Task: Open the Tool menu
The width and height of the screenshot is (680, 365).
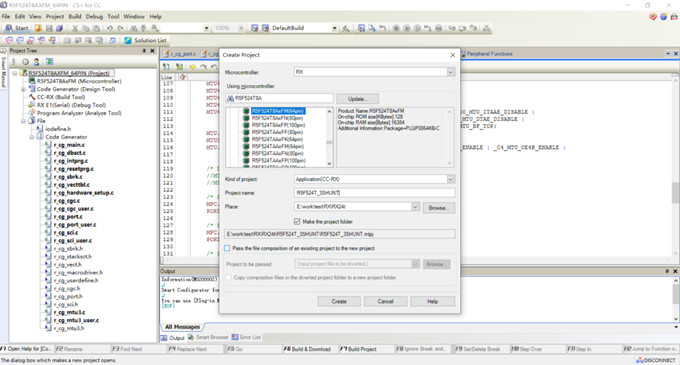Action: coord(113,16)
